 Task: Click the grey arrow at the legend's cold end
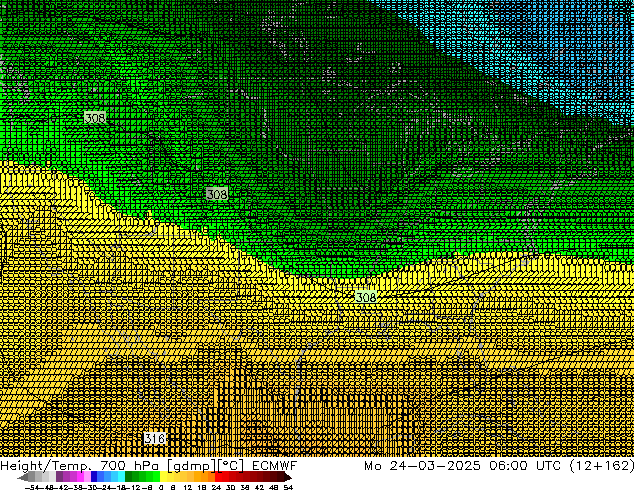coord(23,477)
